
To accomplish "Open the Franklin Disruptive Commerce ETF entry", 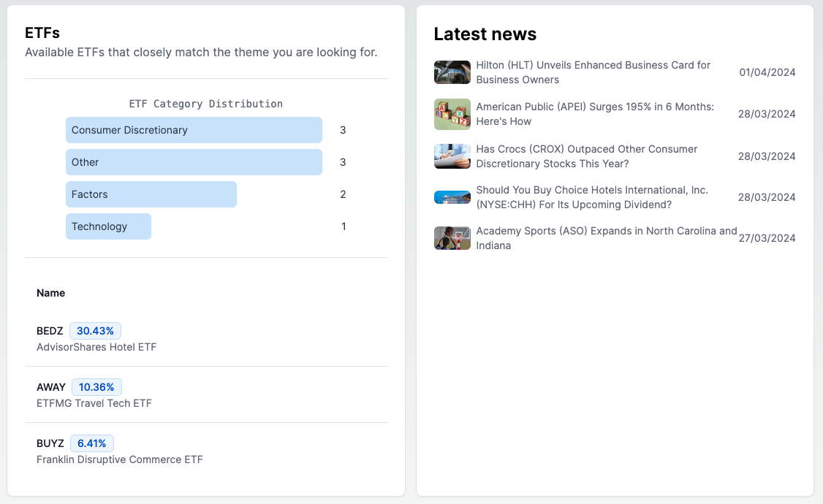I will click(x=120, y=459).
